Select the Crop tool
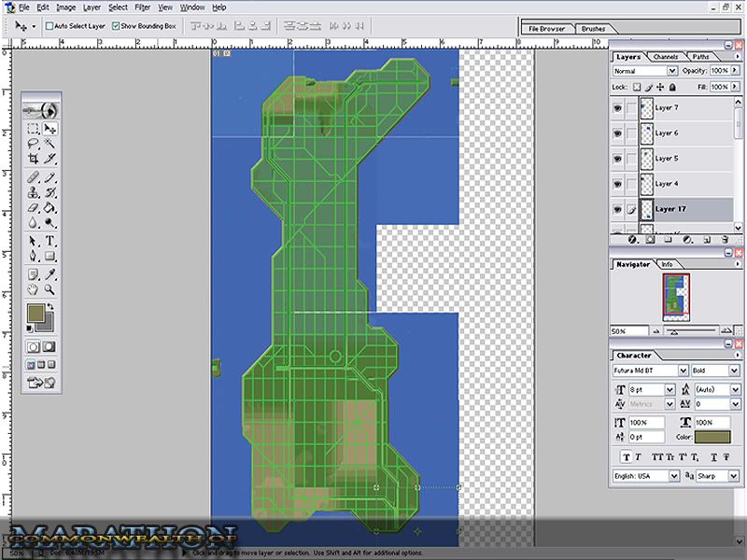This screenshot has height=560, width=747. pos(33,160)
